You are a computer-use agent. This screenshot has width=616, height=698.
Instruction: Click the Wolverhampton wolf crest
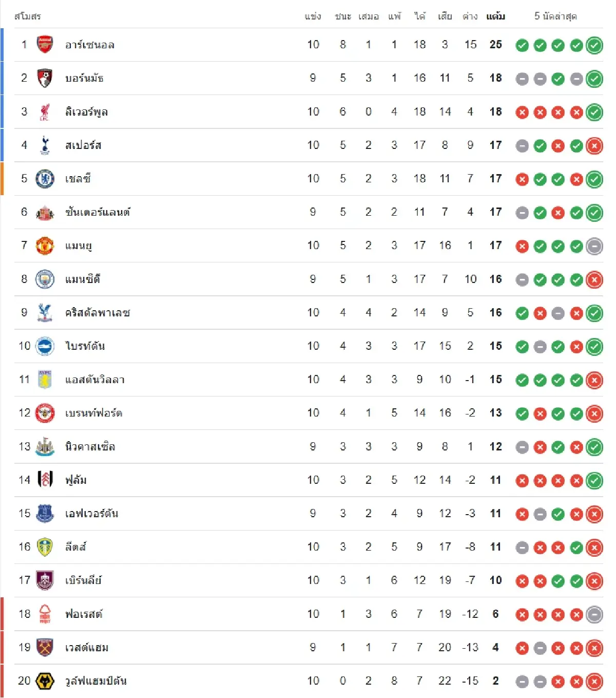[x=45, y=681]
